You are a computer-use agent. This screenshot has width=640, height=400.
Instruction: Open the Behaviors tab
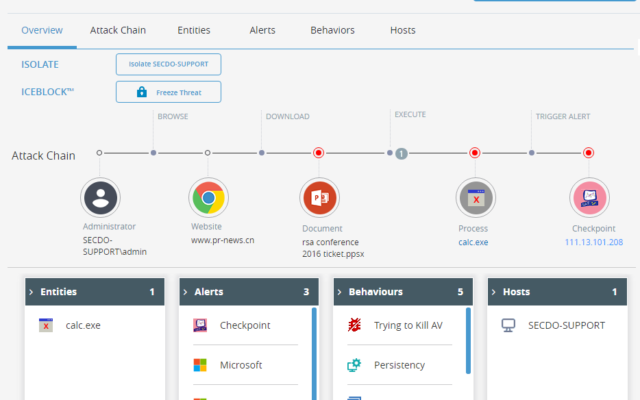pyautogui.click(x=332, y=30)
